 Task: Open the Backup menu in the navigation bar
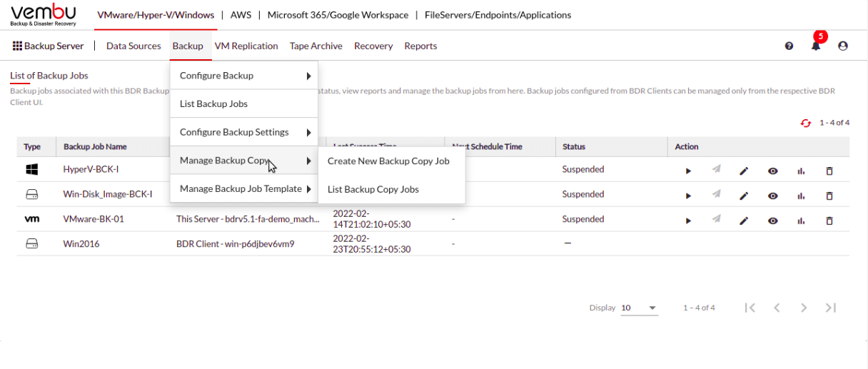click(x=188, y=46)
